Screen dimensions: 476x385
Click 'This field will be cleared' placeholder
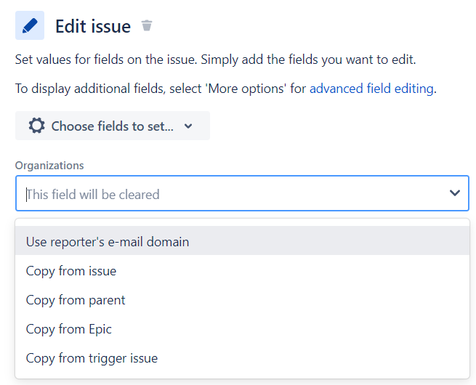(x=93, y=194)
